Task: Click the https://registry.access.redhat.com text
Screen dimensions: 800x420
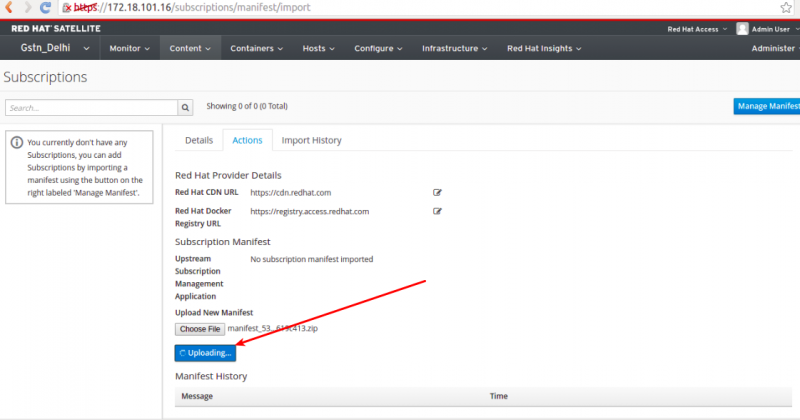Action: (310, 211)
